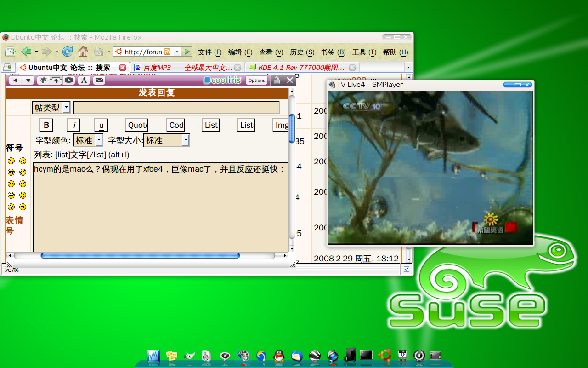This screenshot has width=588, height=368.
Task: Close the Ubuntu中文 论坛 tab
Action: tap(123, 68)
